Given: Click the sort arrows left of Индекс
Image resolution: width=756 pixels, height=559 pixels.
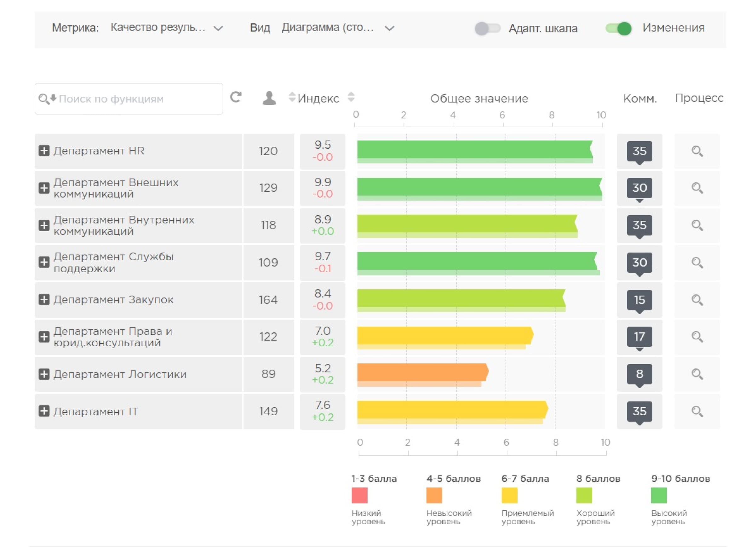Looking at the screenshot, I should [292, 97].
